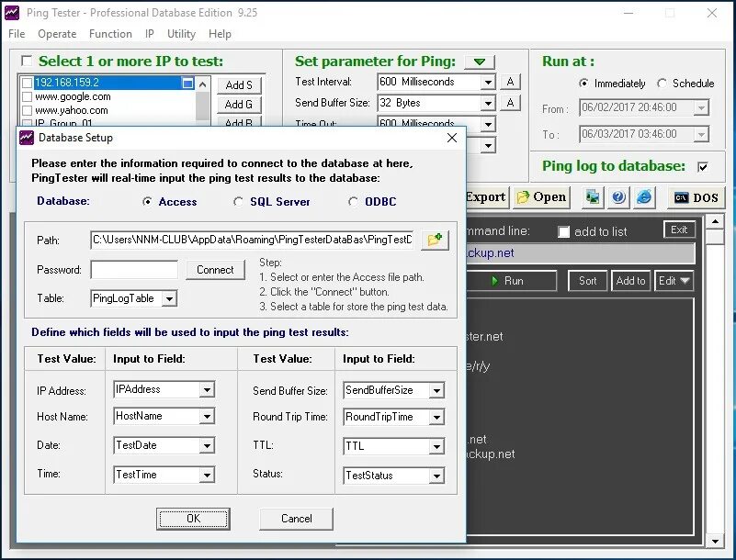
Task: Expand the HostName field dropdown
Action: [x=207, y=417]
